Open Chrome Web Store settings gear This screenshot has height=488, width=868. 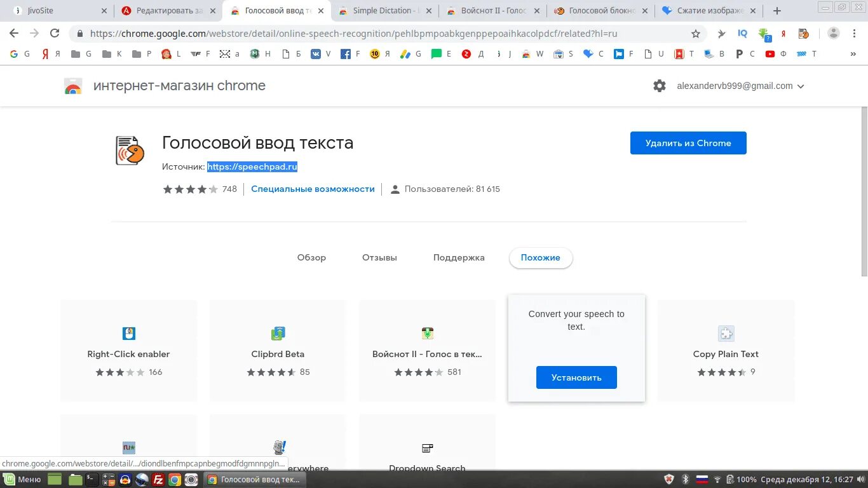pos(660,86)
